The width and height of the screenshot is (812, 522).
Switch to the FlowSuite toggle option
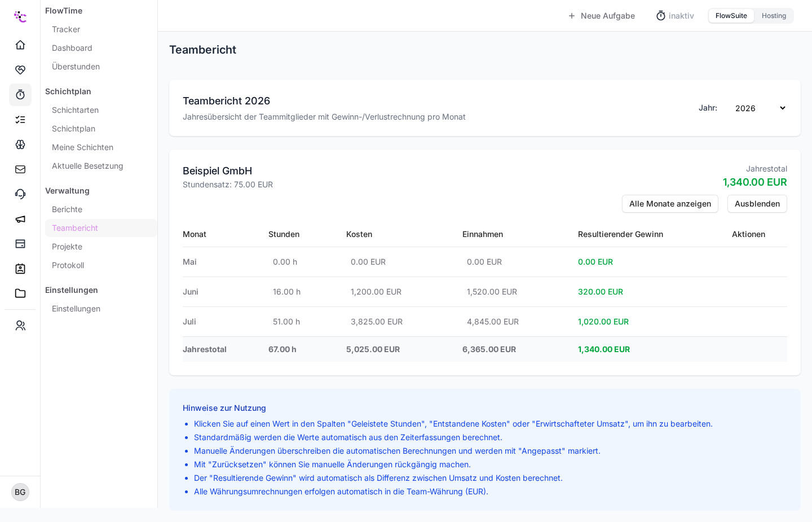click(x=731, y=16)
